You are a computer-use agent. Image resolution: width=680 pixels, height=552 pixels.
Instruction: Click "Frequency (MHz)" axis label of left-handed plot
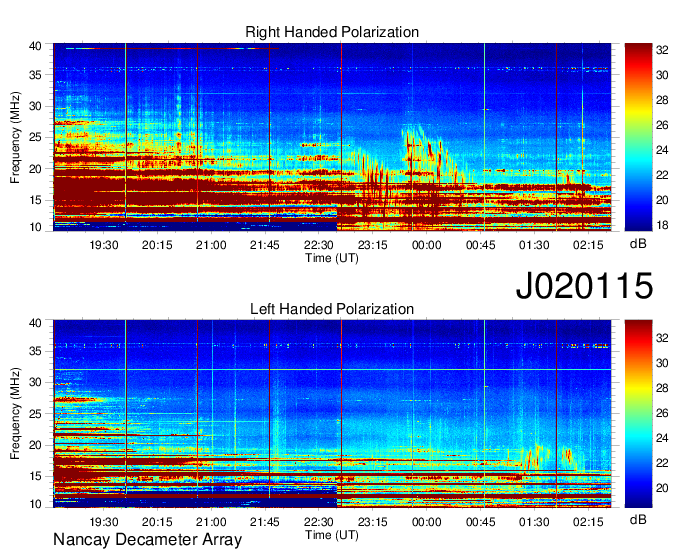[15, 414]
